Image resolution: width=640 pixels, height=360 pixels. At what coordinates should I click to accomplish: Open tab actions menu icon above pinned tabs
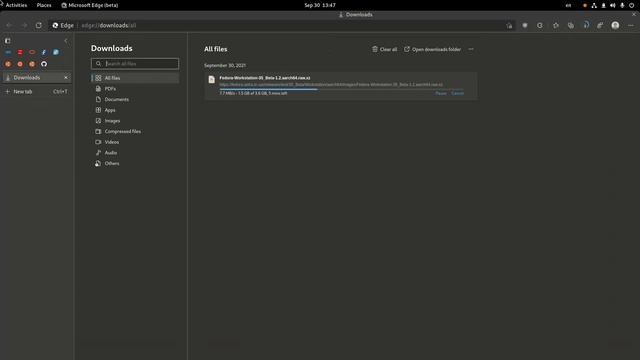pyautogui.click(x=7, y=41)
